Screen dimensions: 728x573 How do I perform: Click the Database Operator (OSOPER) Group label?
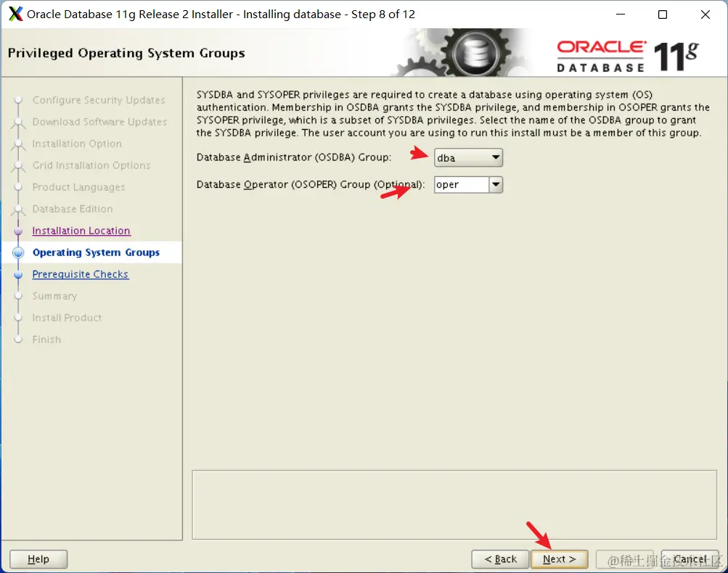click(x=310, y=185)
